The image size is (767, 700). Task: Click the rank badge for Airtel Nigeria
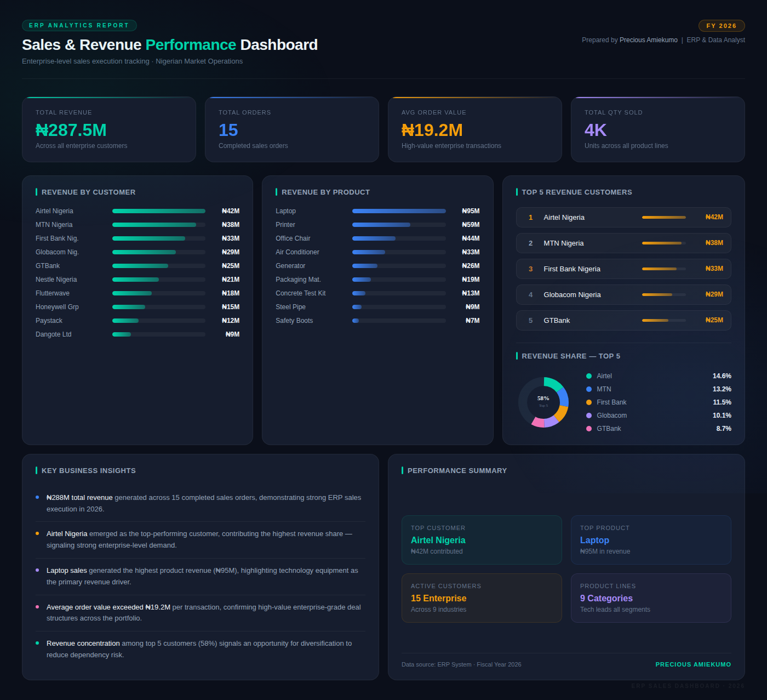point(530,217)
